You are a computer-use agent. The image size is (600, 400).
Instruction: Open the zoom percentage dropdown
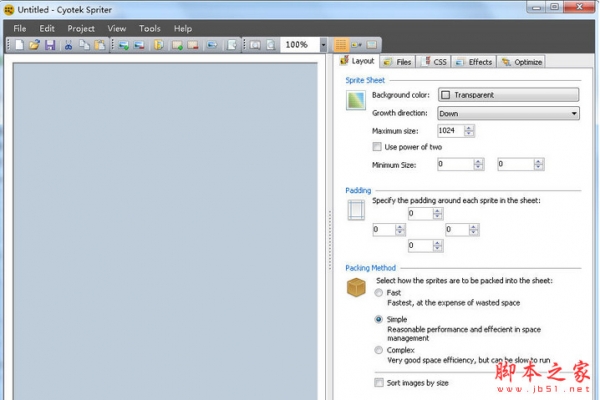coord(323,45)
